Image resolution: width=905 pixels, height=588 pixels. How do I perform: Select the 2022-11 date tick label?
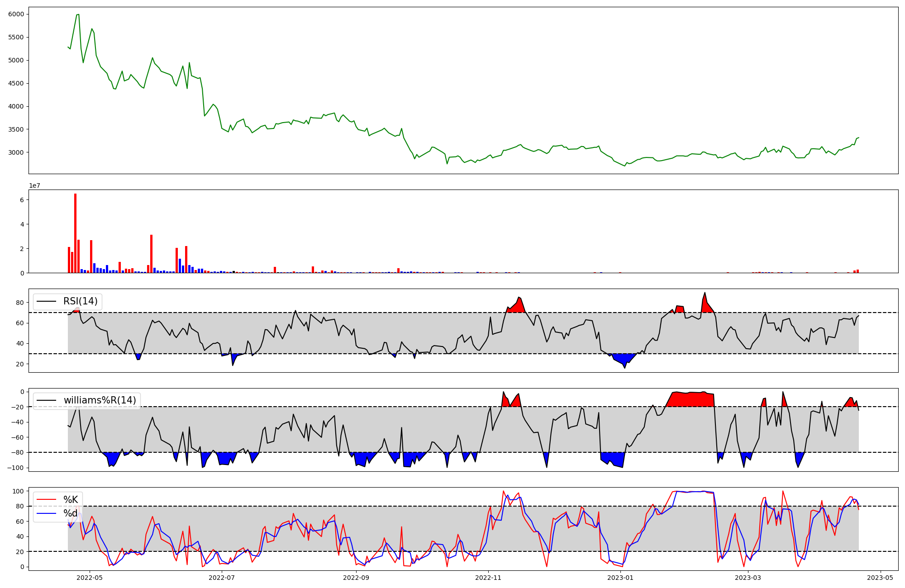(x=489, y=578)
